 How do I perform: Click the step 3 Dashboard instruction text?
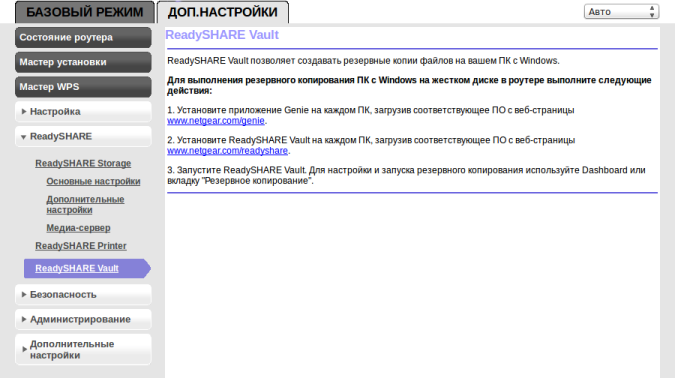click(x=406, y=175)
